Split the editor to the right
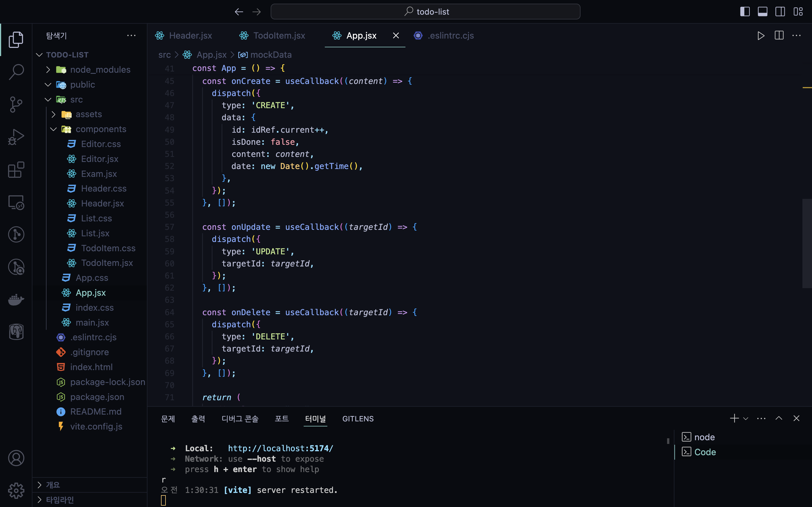Image resolution: width=812 pixels, height=507 pixels. [x=779, y=35]
